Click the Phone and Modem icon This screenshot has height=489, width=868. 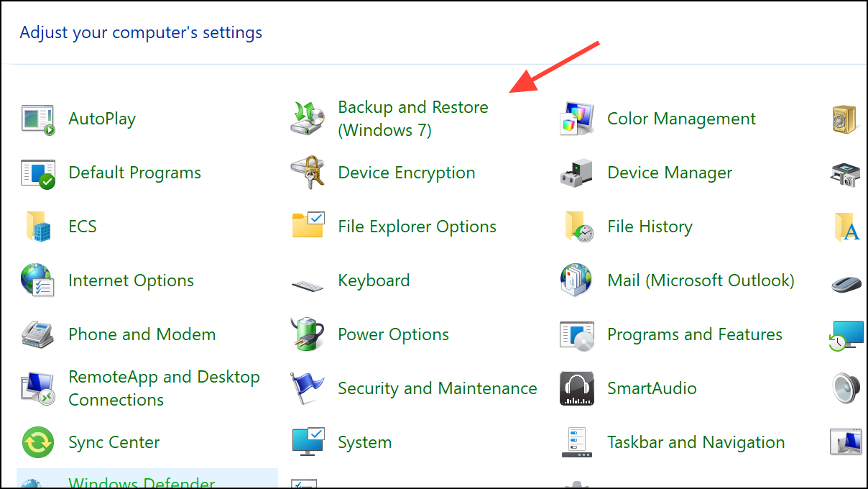click(38, 335)
